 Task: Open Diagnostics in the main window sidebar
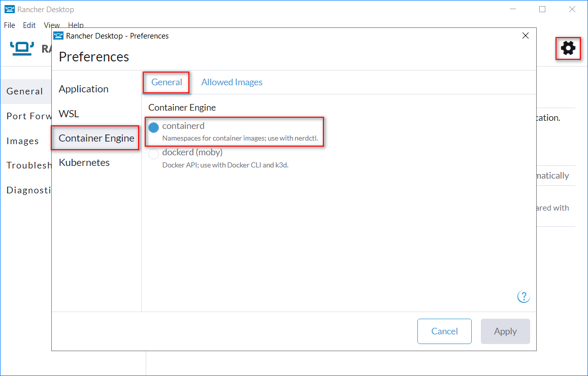29,190
